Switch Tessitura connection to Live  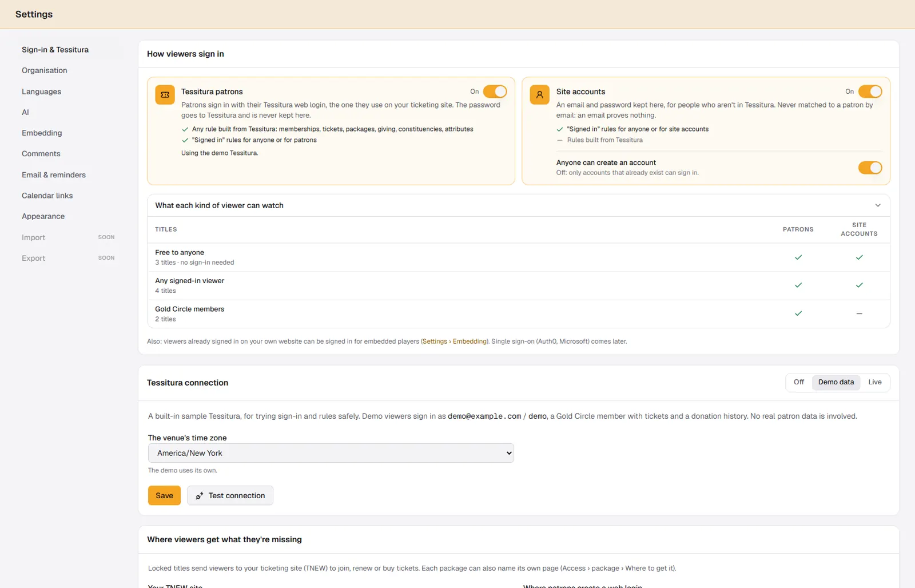click(875, 382)
